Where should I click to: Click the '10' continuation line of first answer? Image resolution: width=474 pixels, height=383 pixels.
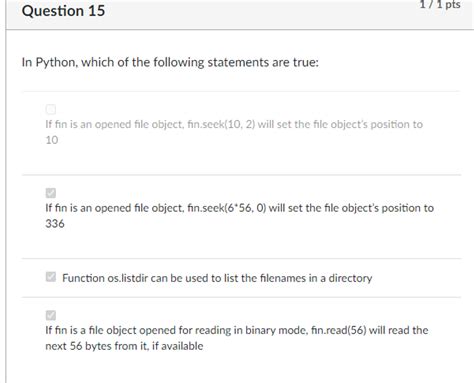click(52, 140)
